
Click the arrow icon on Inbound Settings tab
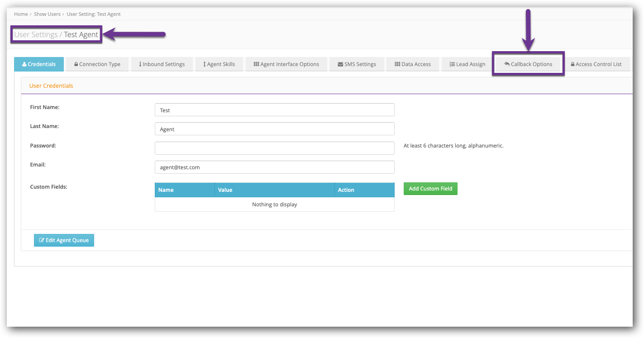(140, 64)
